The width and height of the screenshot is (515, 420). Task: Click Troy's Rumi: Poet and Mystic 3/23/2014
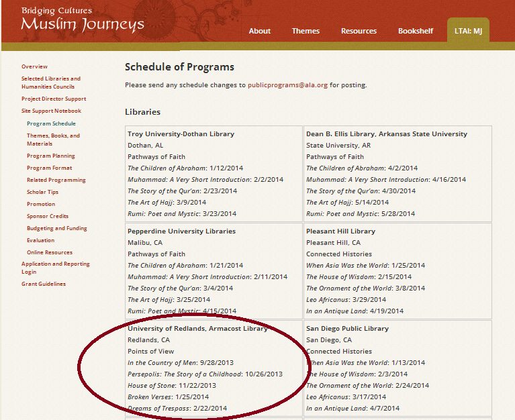tap(182, 213)
